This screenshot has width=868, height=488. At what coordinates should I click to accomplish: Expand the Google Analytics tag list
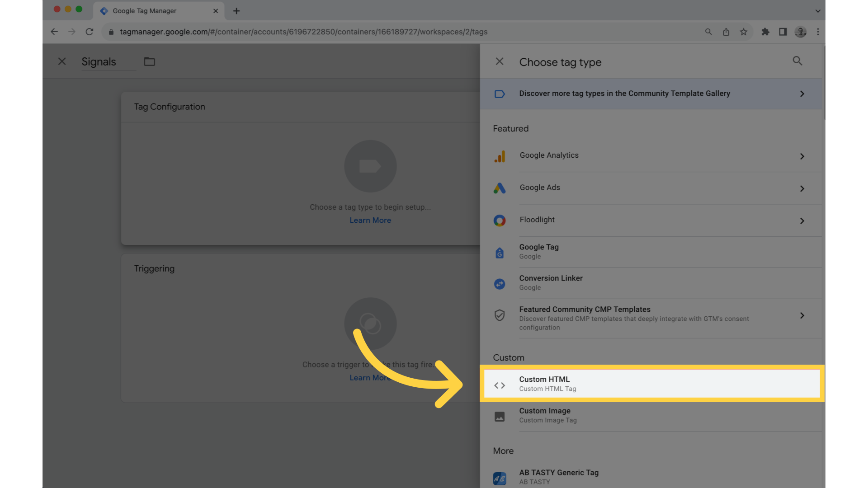pyautogui.click(x=802, y=156)
